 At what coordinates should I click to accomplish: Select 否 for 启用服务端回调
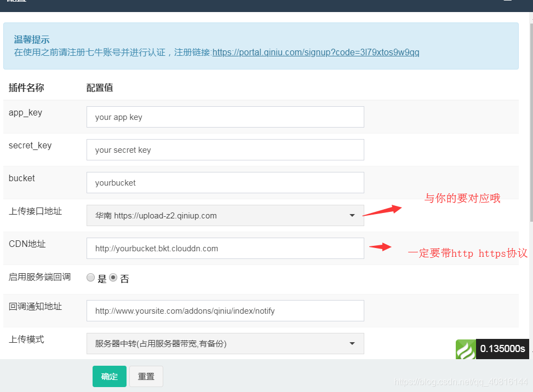coord(113,278)
